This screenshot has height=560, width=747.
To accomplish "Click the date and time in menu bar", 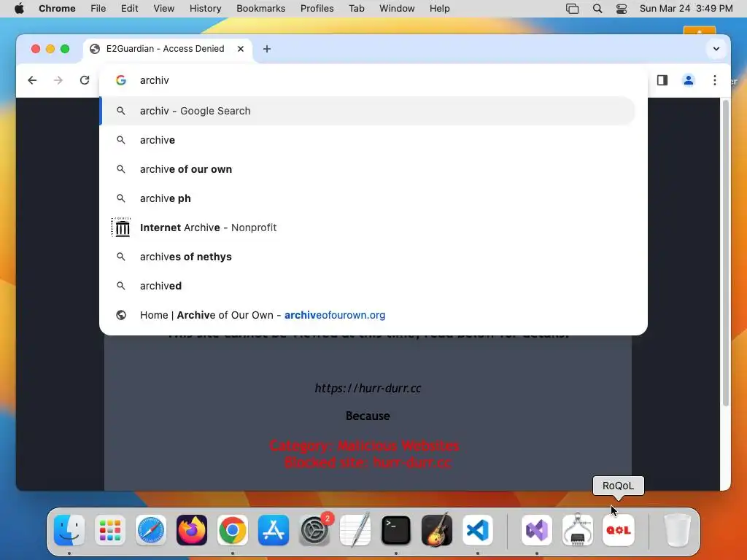I will [686, 9].
